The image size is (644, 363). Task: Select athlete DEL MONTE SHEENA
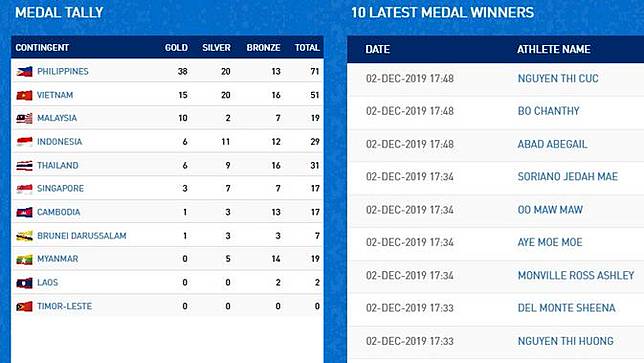(x=566, y=308)
